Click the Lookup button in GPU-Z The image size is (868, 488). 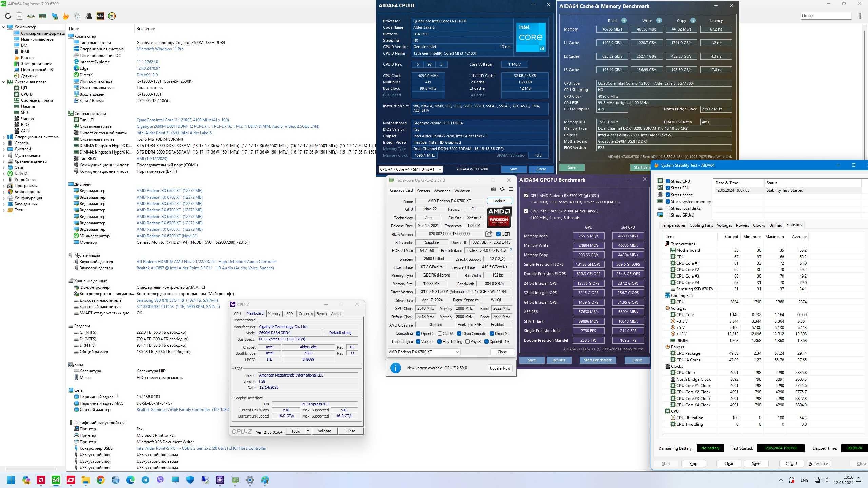[499, 201]
